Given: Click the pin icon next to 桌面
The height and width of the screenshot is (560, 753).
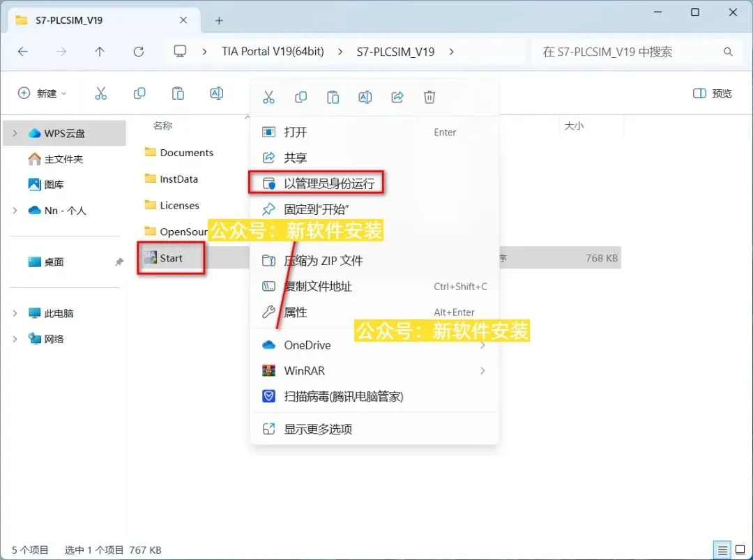Looking at the screenshot, I should tap(119, 262).
